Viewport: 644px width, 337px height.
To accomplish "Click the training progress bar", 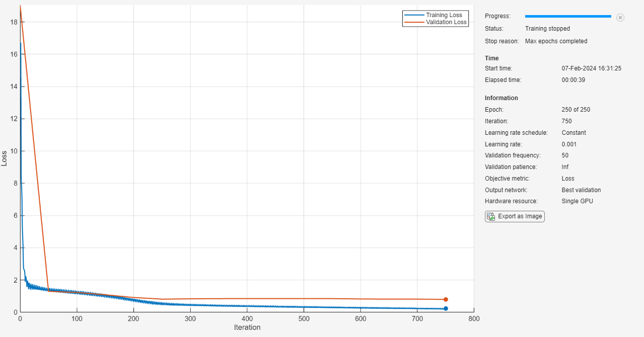I will [x=568, y=17].
